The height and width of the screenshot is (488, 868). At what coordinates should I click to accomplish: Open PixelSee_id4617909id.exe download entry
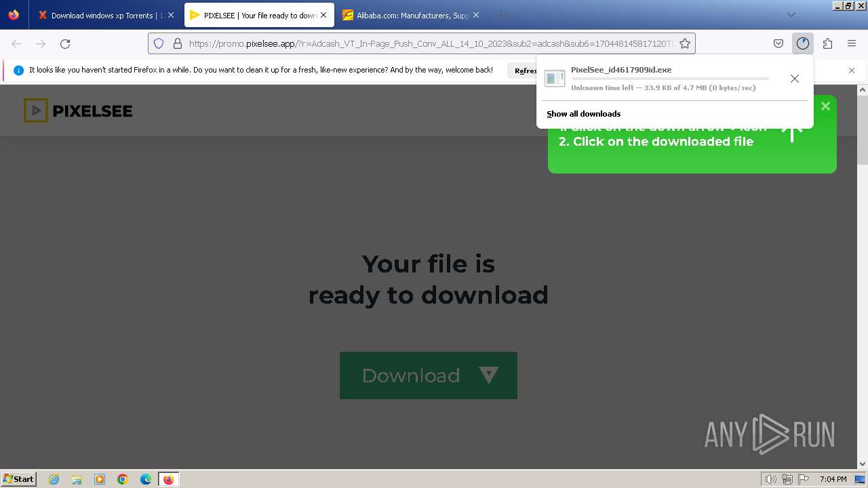[x=661, y=79]
